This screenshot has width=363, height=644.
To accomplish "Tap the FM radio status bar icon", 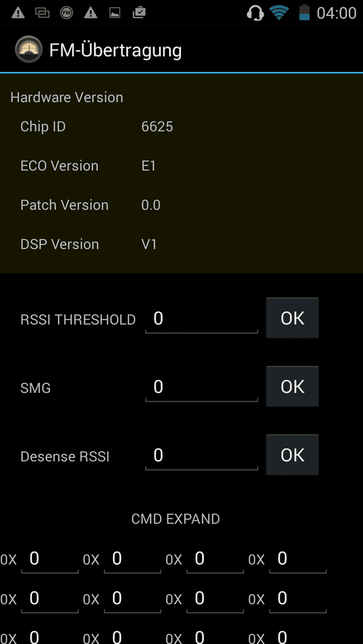I will [66, 13].
